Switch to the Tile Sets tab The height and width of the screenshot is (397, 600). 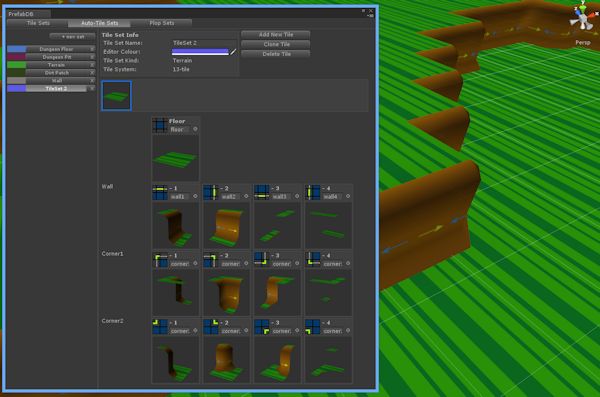tap(38, 23)
